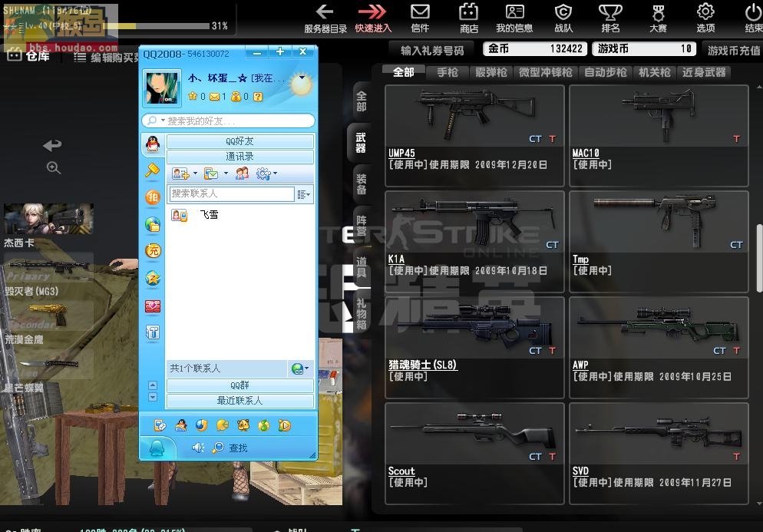The image size is (763, 532).
Task: Open the QQ friend search dropdown arrow
Action: click(163, 120)
